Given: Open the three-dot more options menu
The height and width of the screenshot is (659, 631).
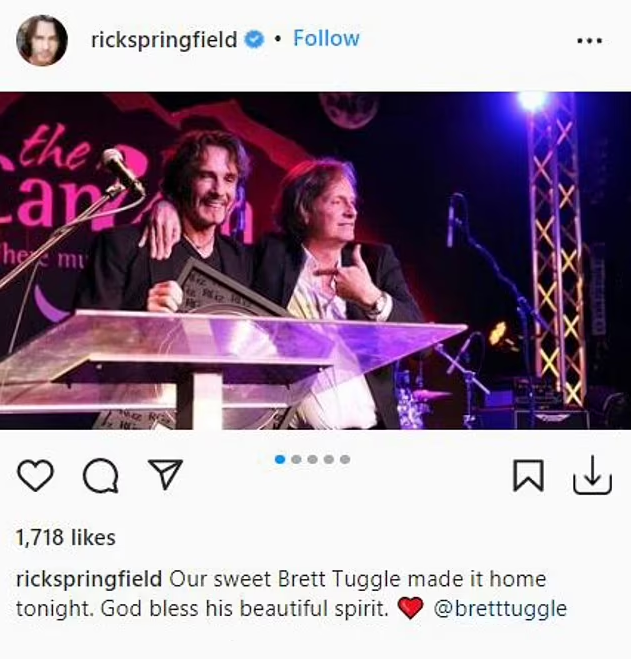Looking at the screenshot, I should tap(589, 41).
